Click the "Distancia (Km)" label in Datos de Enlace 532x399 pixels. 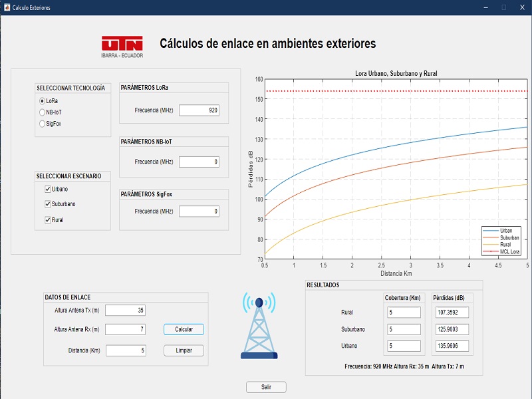[x=84, y=350]
